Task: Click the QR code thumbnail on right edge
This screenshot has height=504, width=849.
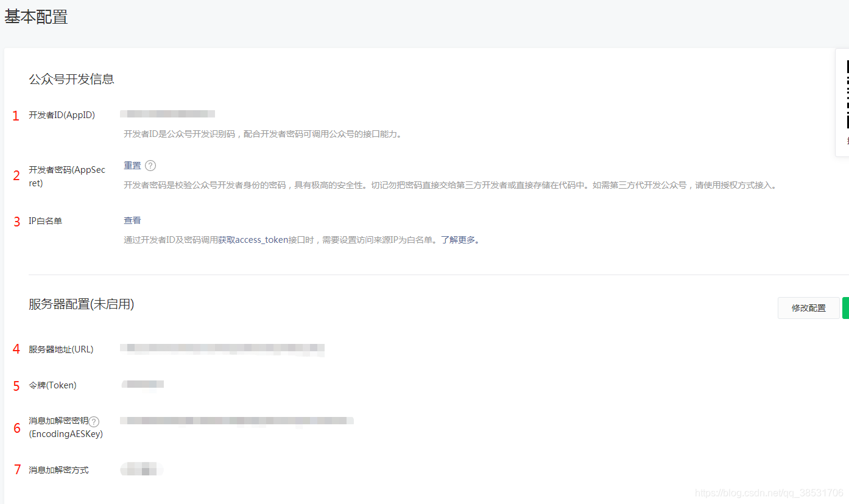Action: (847, 94)
